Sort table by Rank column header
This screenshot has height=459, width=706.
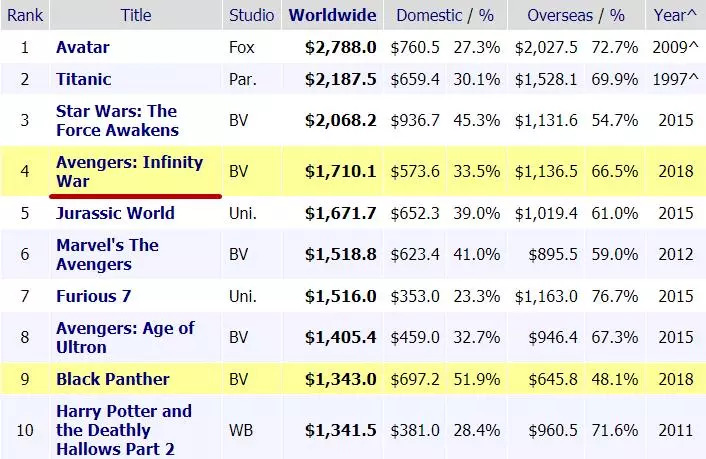(x=24, y=15)
